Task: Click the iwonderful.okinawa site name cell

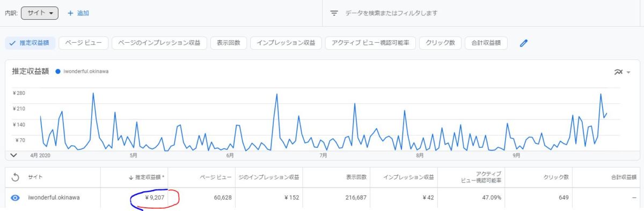Action: tap(54, 198)
